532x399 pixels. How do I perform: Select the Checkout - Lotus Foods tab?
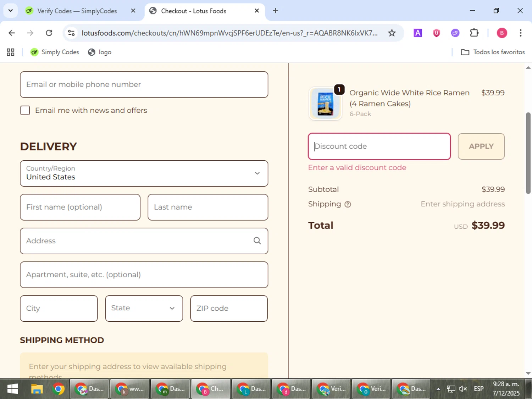click(x=194, y=11)
